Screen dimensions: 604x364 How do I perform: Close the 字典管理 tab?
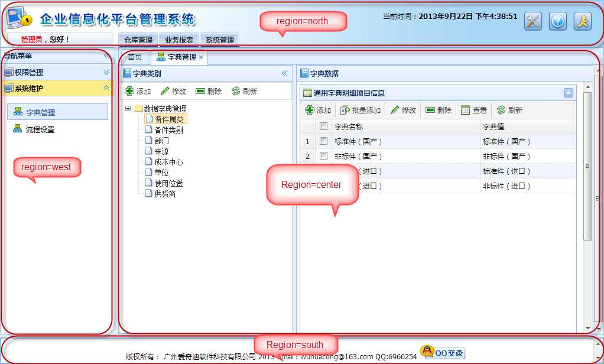coord(201,57)
